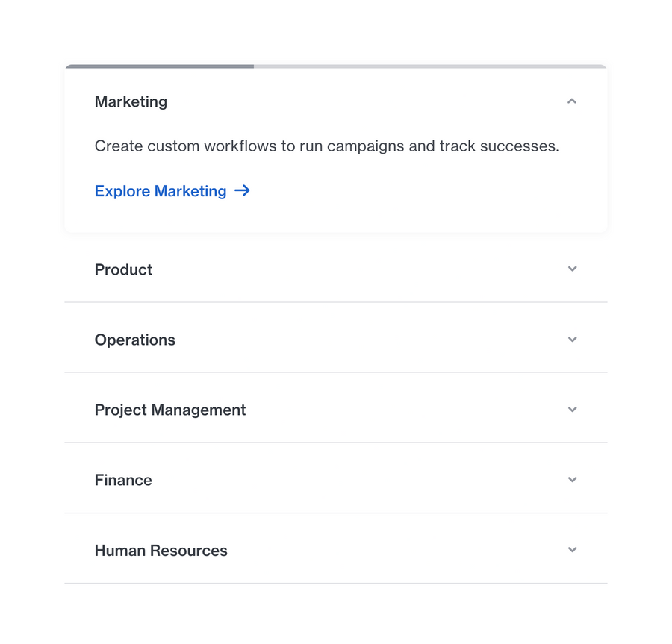Collapse the Marketing section chevron
The width and height of the screenshot is (672, 644).
(x=572, y=101)
